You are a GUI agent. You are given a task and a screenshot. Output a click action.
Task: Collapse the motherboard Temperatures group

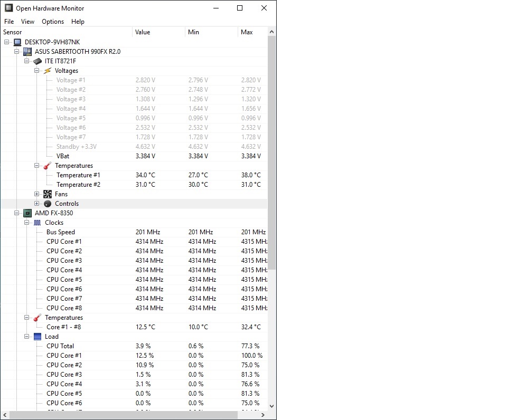pos(36,166)
